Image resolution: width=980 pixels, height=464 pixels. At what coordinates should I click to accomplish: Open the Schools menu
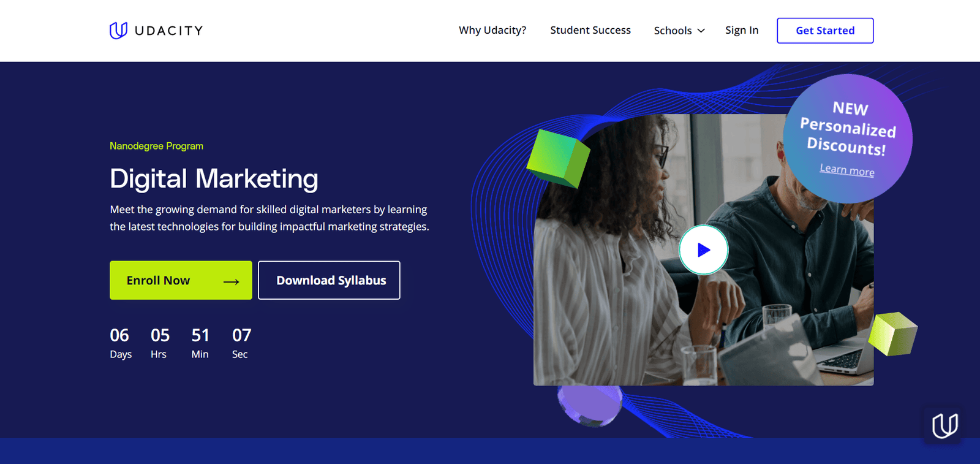[679, 31]
